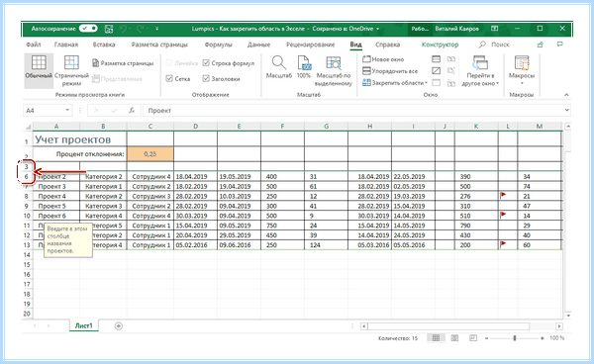Switch to the Формулы tab

(218, 45)
